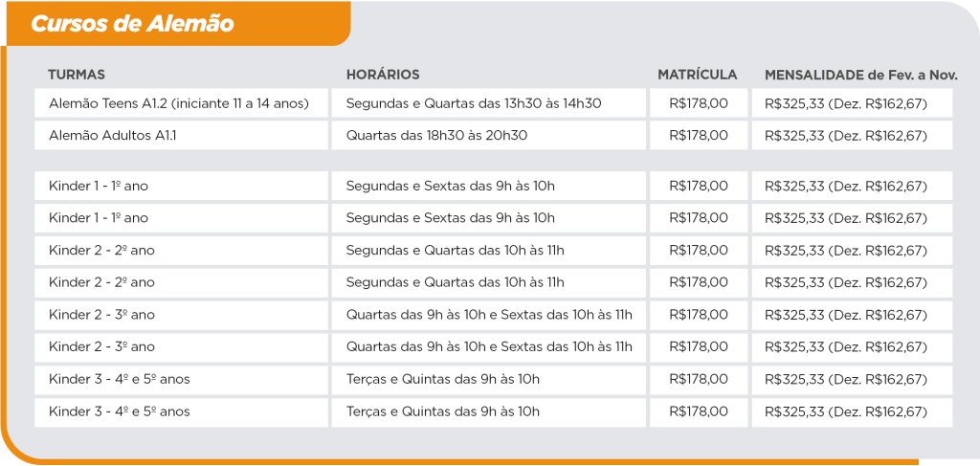Image resolution: width=980 pixels, height=466 pixels.
Task: Click the HORÁRIOS column header
Action: tap(383, 75)
